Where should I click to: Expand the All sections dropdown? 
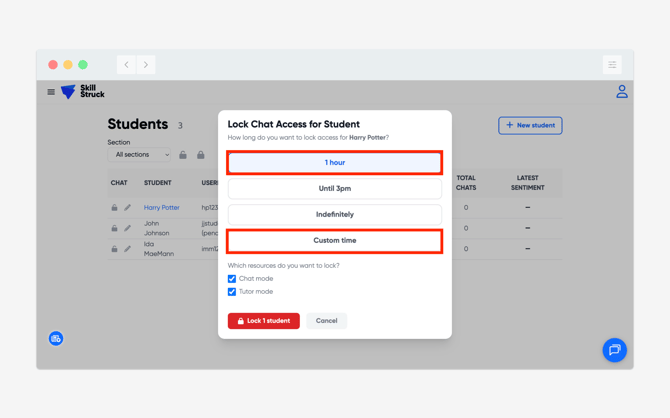coord(139,155)
